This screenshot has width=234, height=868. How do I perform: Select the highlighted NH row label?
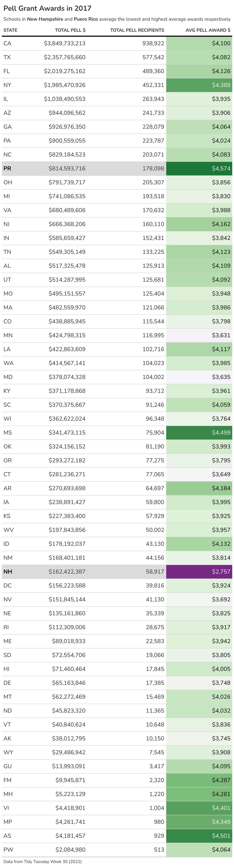(x=8, y=571)
